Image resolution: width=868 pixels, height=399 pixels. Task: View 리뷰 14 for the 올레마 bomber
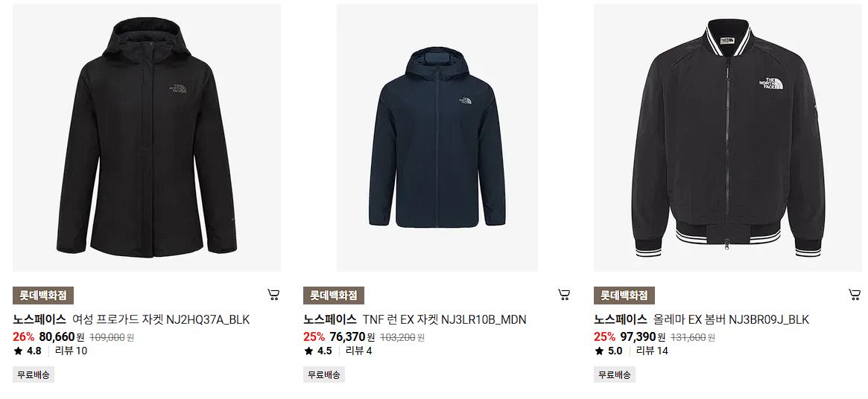[x=652, y=351]
